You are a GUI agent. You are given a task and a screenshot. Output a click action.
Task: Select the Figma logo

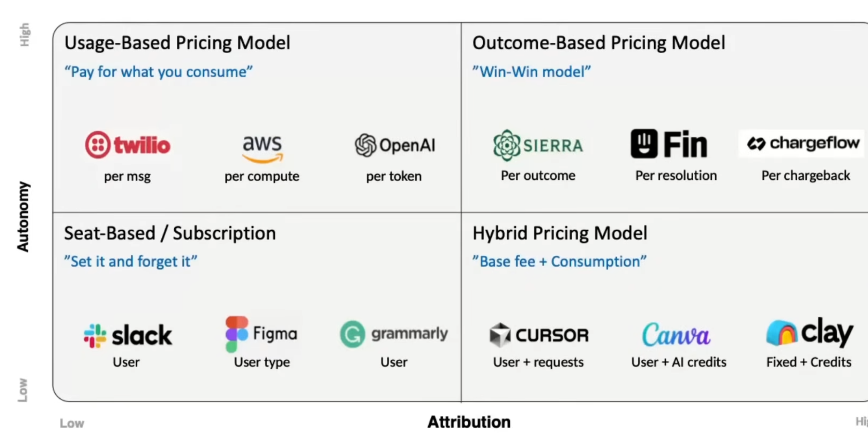tap(261, 334)
